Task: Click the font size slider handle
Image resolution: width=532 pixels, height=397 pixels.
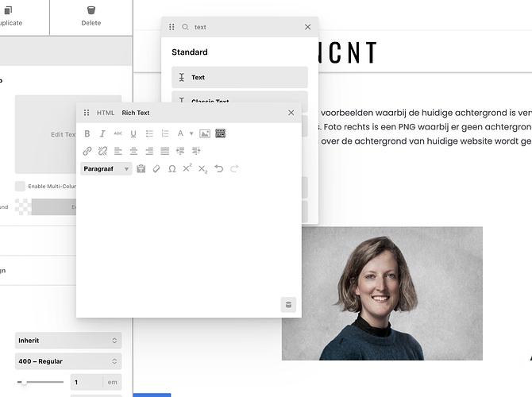Action: (24, 382)
